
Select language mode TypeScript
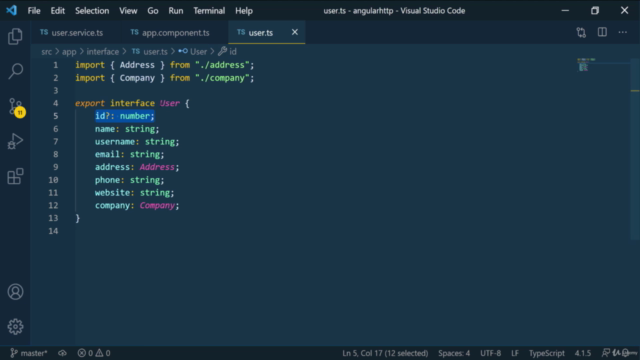point(547,353)
